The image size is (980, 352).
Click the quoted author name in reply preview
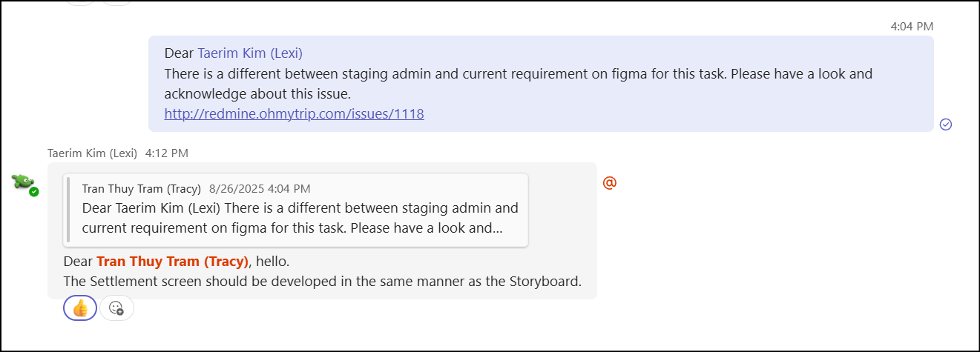click(x=141, y=189)
